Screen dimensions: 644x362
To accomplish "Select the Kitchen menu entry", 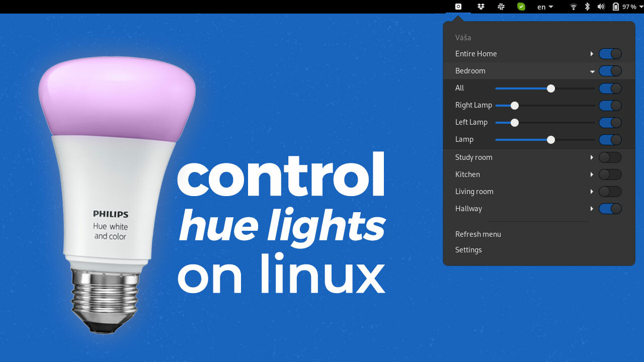I will (x=539, y=174).
